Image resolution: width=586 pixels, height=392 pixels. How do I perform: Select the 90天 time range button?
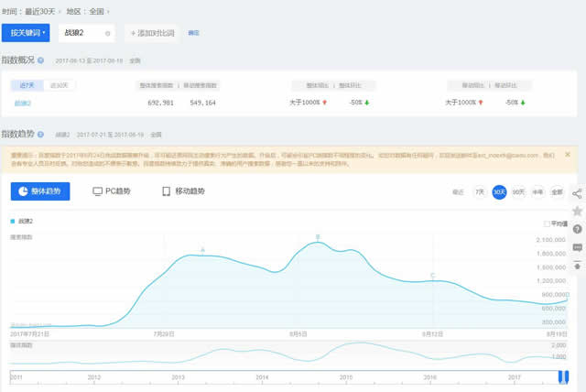(518, 192)
